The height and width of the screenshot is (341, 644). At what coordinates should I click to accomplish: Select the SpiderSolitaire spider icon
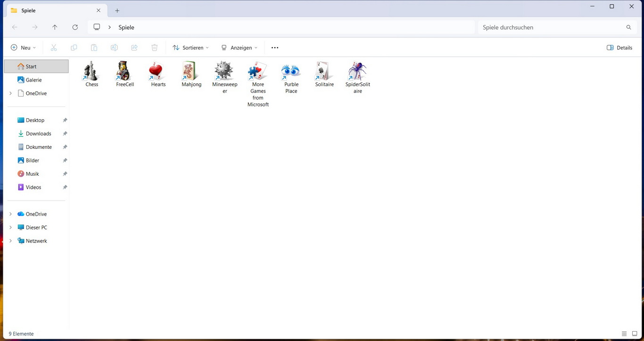coord(357,72)
